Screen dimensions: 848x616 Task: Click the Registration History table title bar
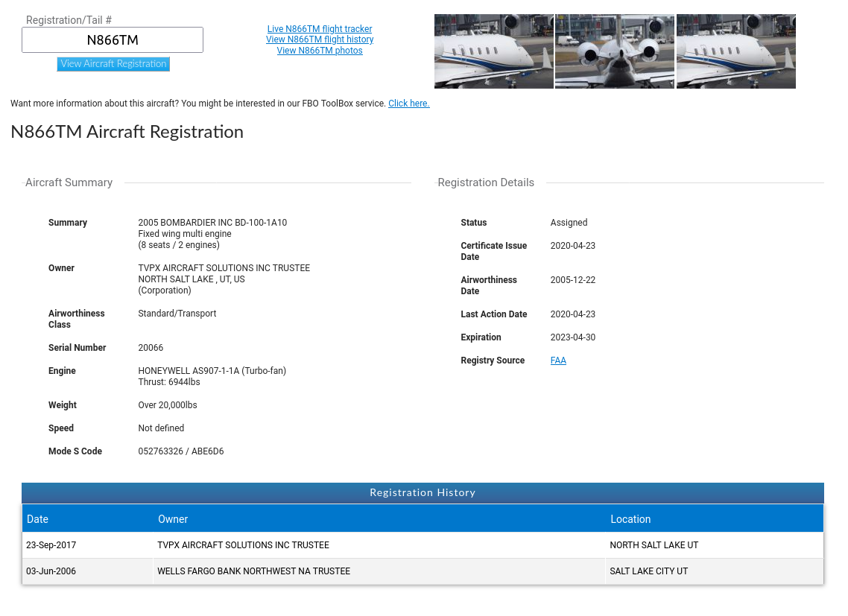(x=423, y=492)
